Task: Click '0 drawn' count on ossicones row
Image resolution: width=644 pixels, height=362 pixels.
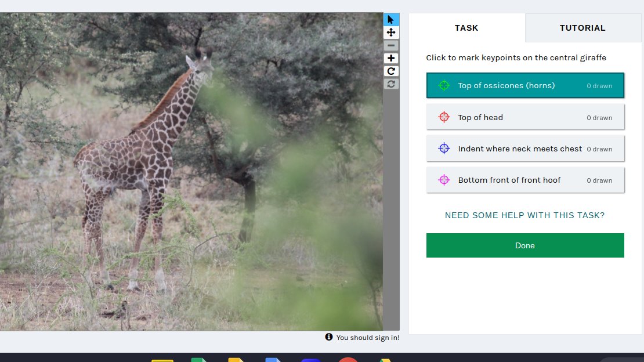Action: click(599, 86)
